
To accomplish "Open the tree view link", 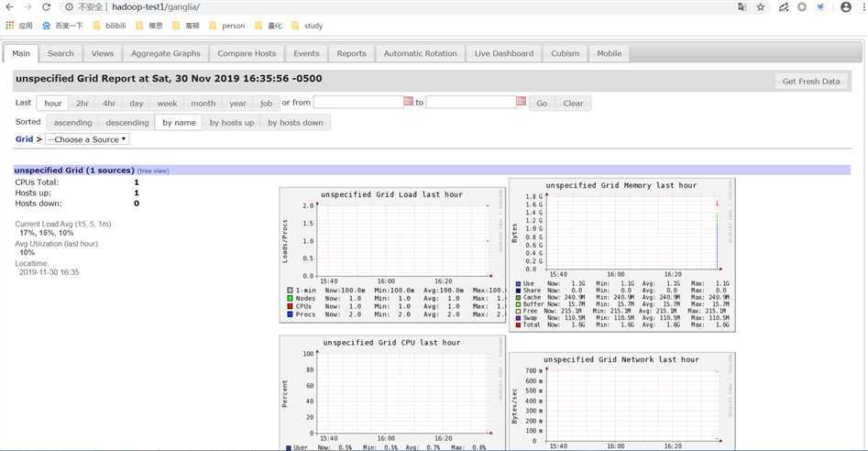I will click(153, 171).
